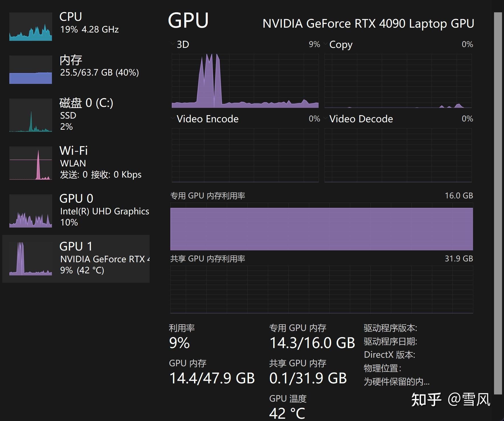Click the GPU 温度 42 °C reading
Viewport: 504px width, 421px height.
(287, 413)
